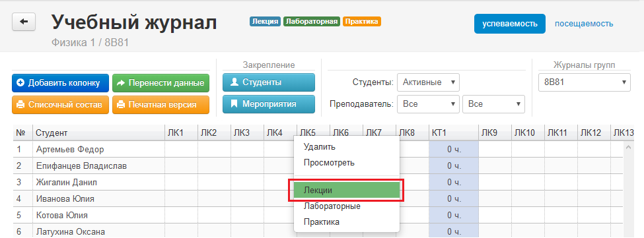Image resolution: width=644 pixels, height=238 pixels.
Task: Click the Лекция legend badge
Action: coord(265,21)
